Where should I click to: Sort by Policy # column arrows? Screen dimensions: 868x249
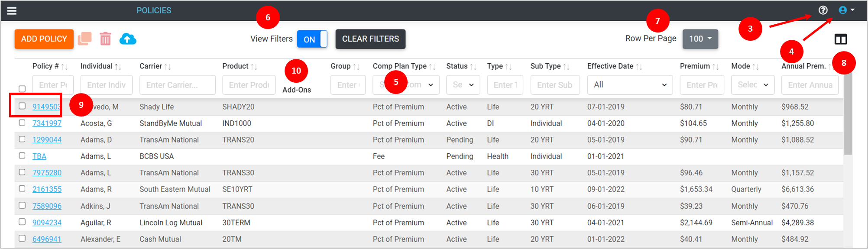[65, 67]
